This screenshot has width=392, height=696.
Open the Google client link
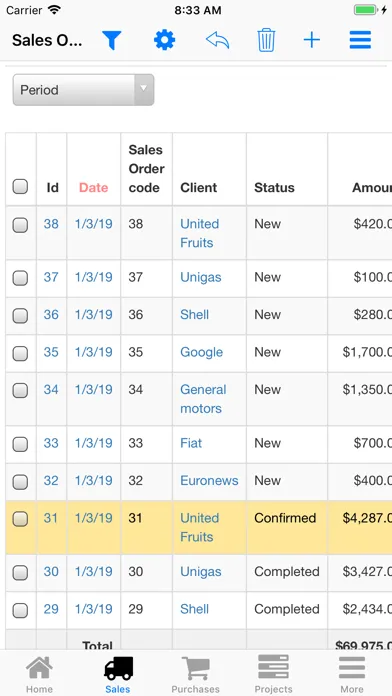[x=202, y=352]
